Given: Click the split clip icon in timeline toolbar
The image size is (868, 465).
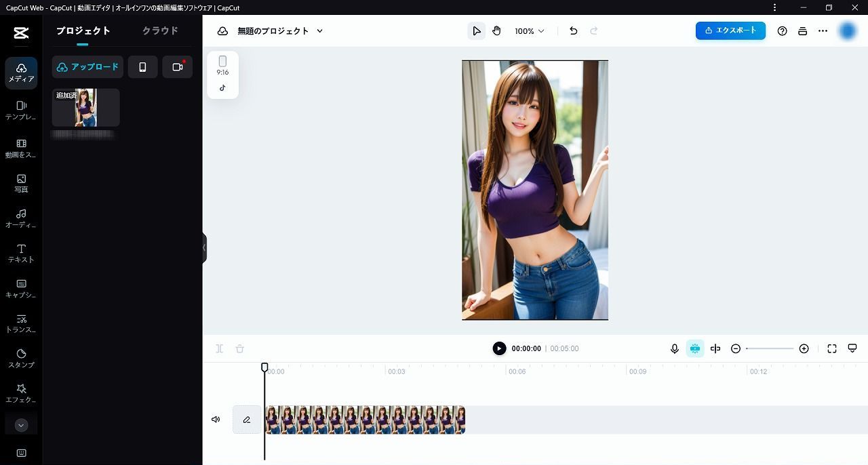Looking at the screenshot, I should (715, 348).
